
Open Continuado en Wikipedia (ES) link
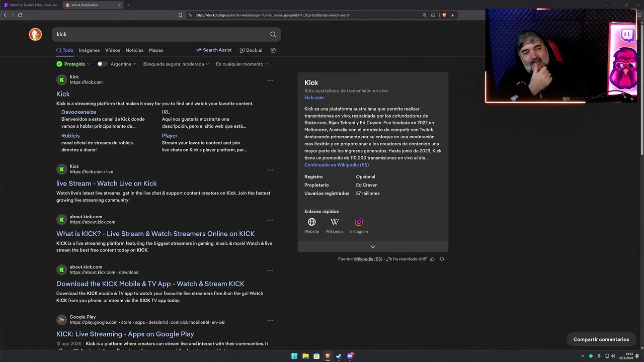[337, 165]
